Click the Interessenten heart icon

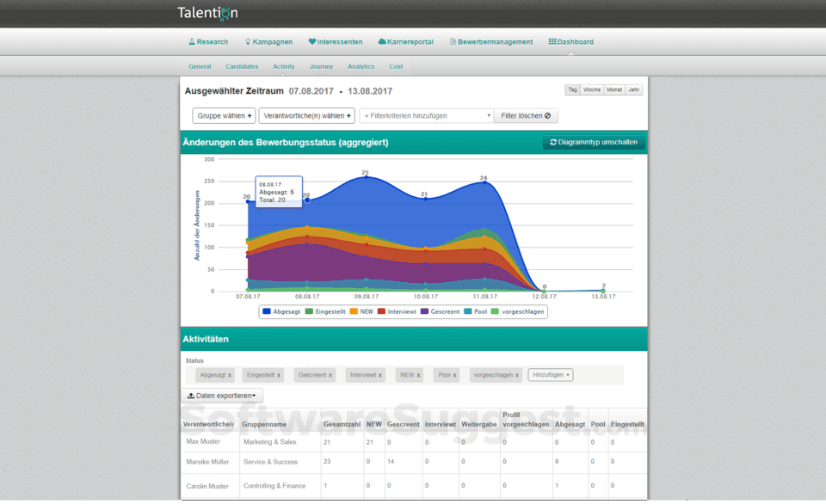click(x=312, y=41)
